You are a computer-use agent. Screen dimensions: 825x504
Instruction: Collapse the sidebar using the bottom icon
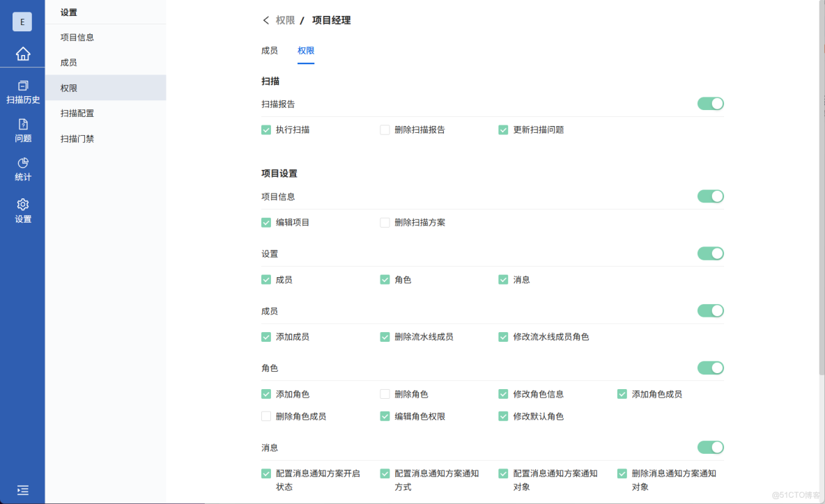[x=23, y=490]
